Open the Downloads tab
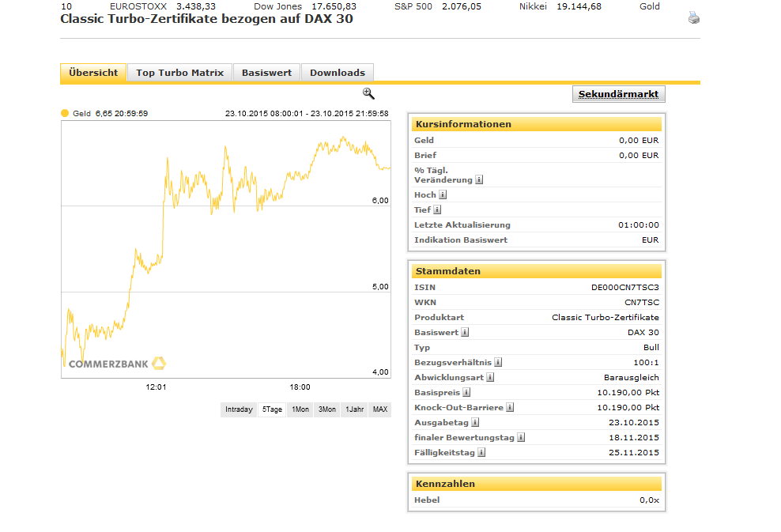The height and width of the screenshot is (532, 781). point(338,73)
